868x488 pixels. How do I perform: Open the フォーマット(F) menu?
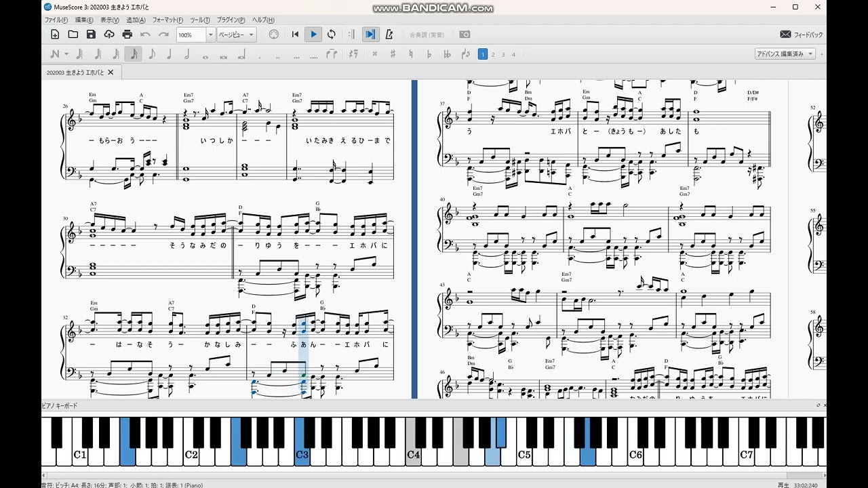pos(167,20)
